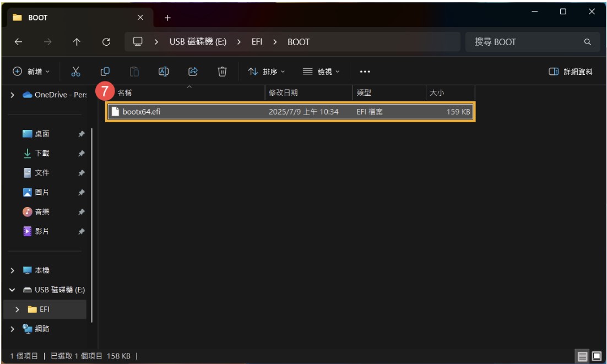
Task: Click the Share icon in toolbar
Action: pyautogui.click(x=193, y=72)
